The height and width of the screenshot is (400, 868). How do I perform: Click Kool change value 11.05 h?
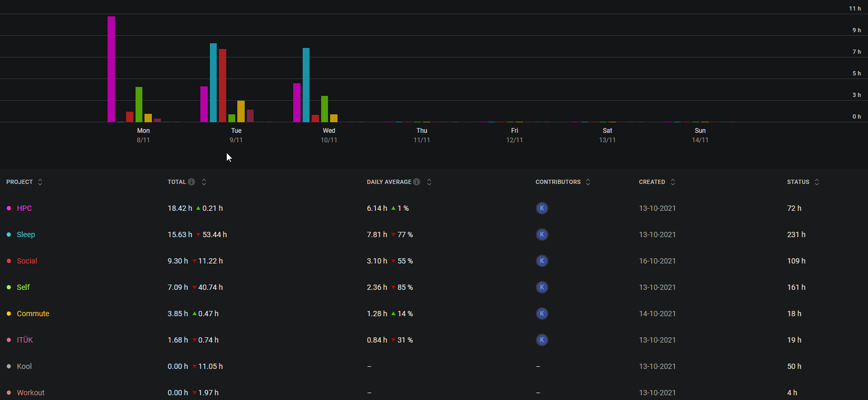(210, 366)
